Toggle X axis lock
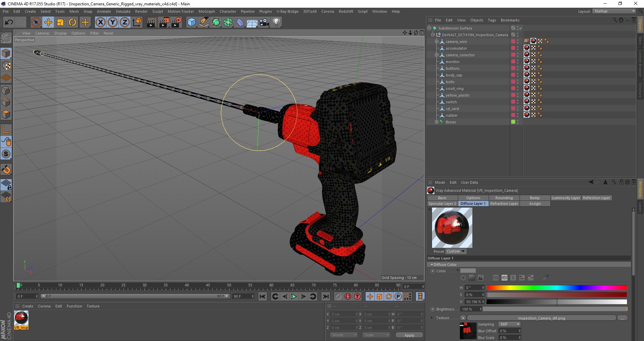Screen dimensions: 644x341 100,22
